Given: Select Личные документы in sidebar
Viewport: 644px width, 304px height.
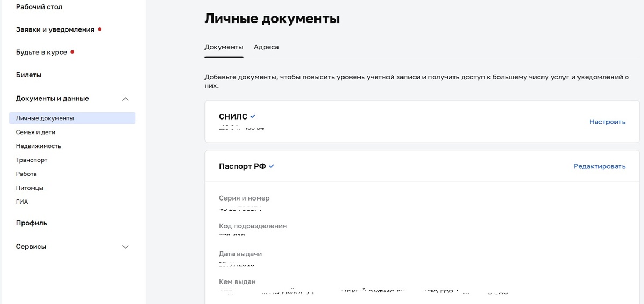Looking at the screenshot, I should (x=72, y=118).
